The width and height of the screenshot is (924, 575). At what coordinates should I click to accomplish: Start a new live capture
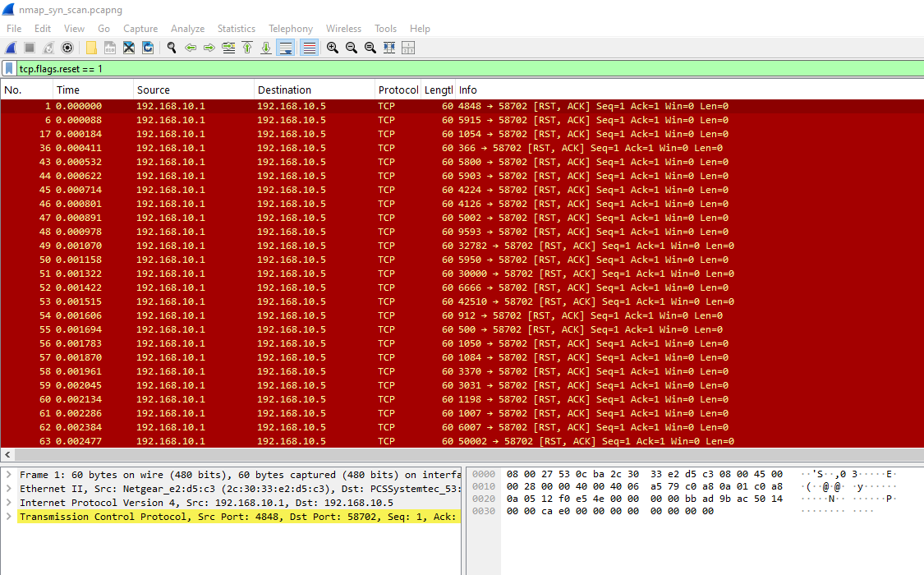[10, 47]
